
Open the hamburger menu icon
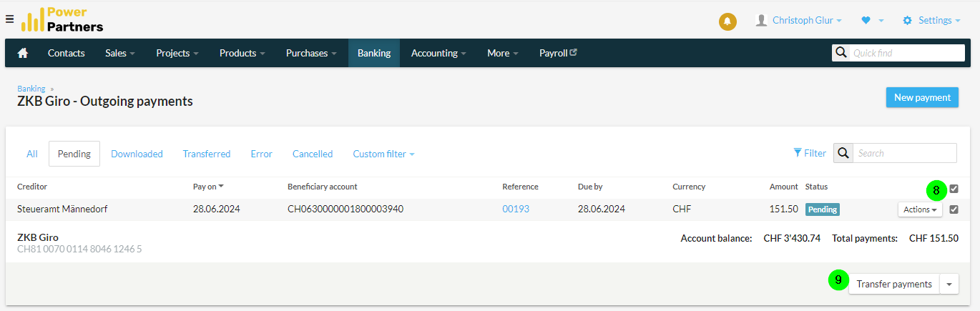10,19
